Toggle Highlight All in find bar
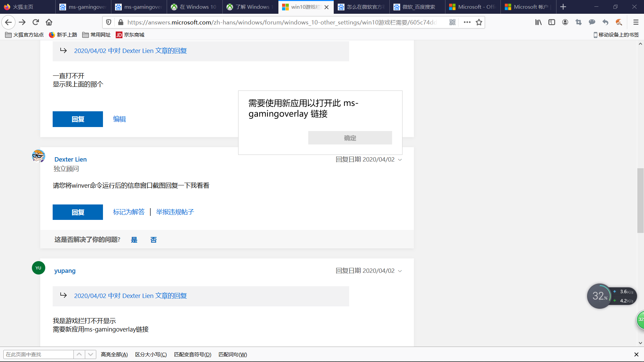 click(x=114, y=354)
